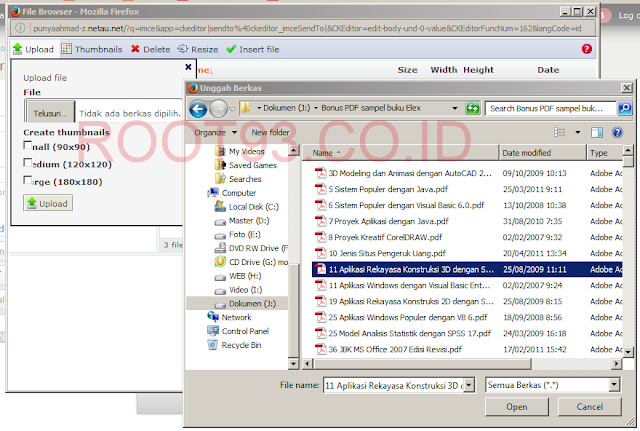Expand the address bar history dropdown arrow
This screenshot has height=431, width=640.
click(455, 108)
